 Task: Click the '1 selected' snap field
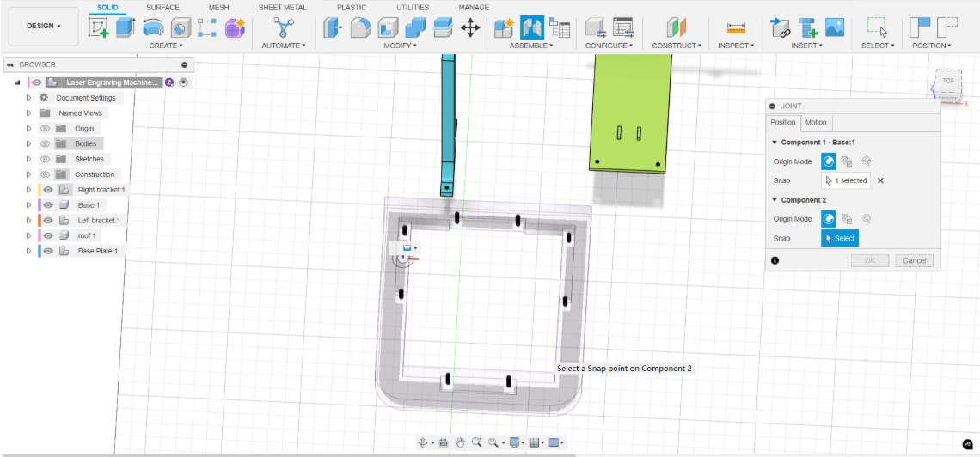tap(846, 180)
